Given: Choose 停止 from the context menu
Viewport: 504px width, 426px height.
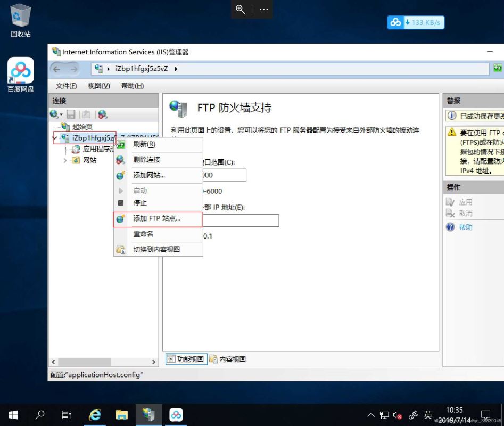Looking at the screenshot, I should 158,203.
